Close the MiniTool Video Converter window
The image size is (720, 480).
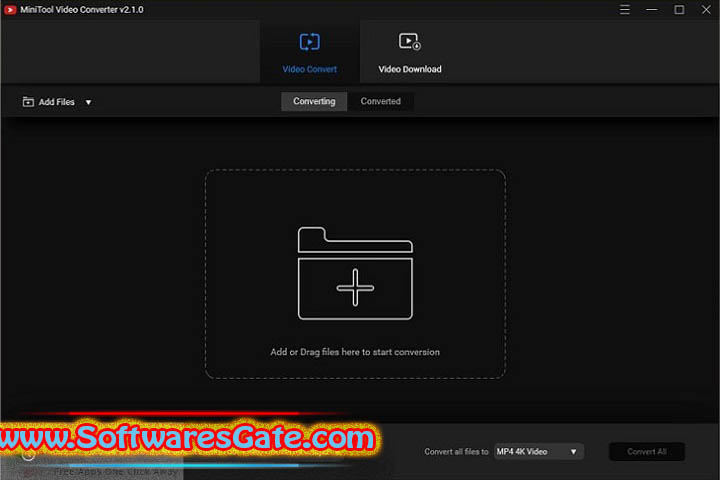(706, 10)
